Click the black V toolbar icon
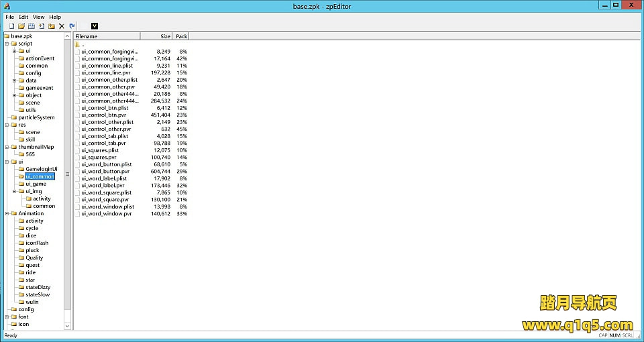Image resolution: width=644 pixels, height=342 pixels. click(x=95, y=26)
